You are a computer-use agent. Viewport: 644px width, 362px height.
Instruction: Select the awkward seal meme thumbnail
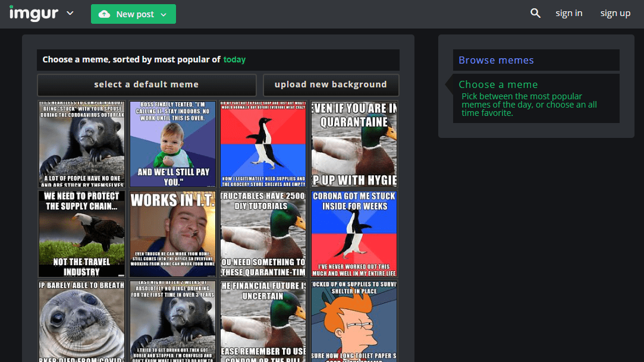(x=82, y=321)
